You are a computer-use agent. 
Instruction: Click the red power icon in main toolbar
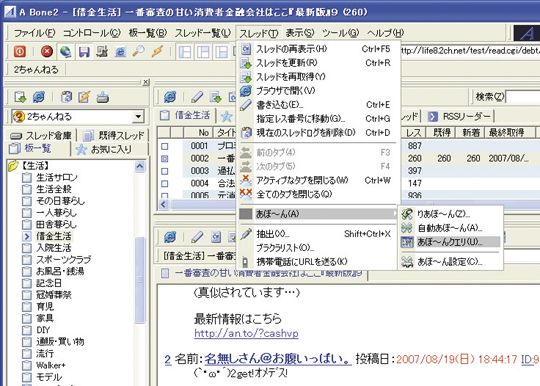click(x=20, y=52)
